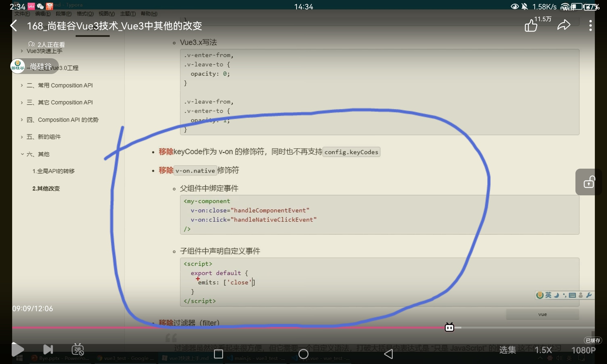Change the 1080P video quality
The width and height of the screenshot is (607, 364).
(583, 350)
